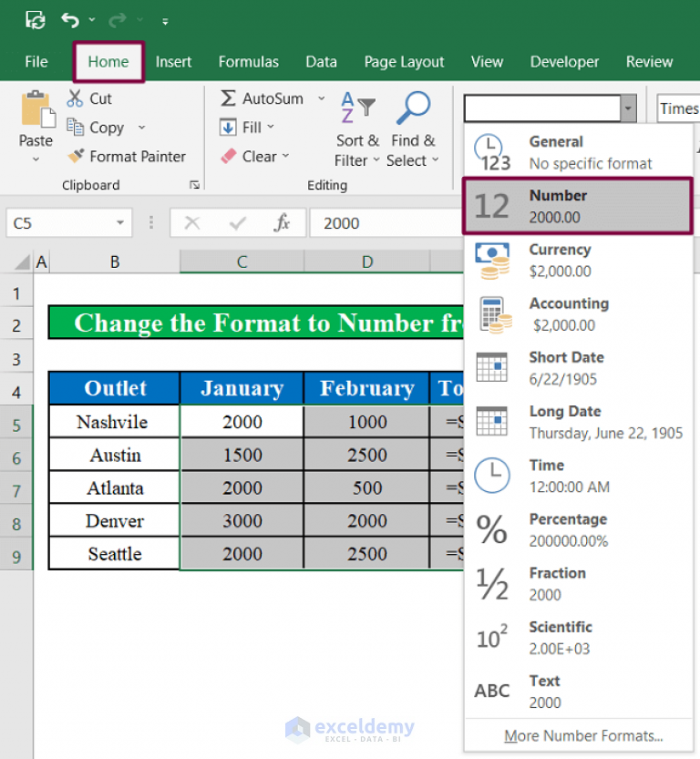The height and width of the screenshot is (759, 700).
Task: Click the Name Box showing C5
Action: click(x=60, y=223)
